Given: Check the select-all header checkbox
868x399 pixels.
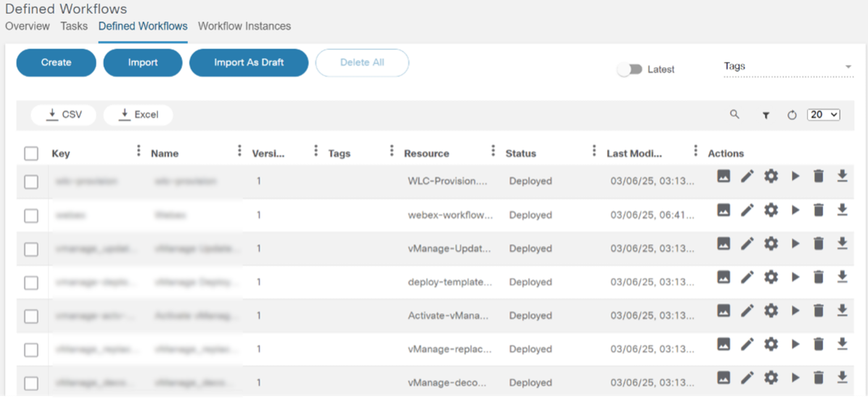Looking at the screenshot, I should coord(31,153).
